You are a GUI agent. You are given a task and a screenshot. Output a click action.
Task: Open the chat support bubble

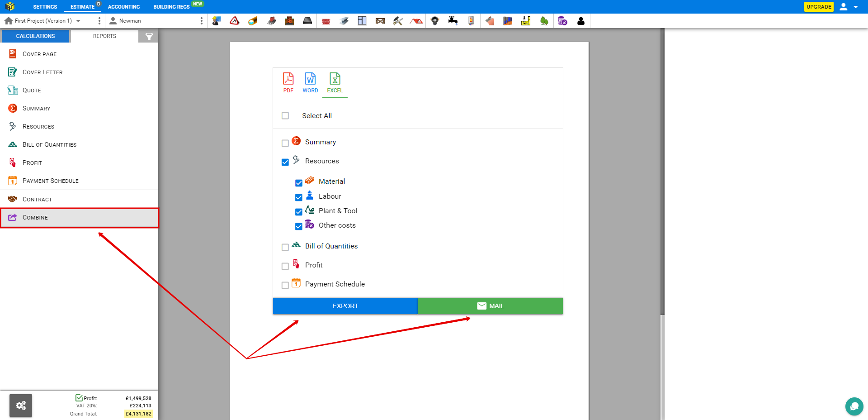(x=854, y=406)
